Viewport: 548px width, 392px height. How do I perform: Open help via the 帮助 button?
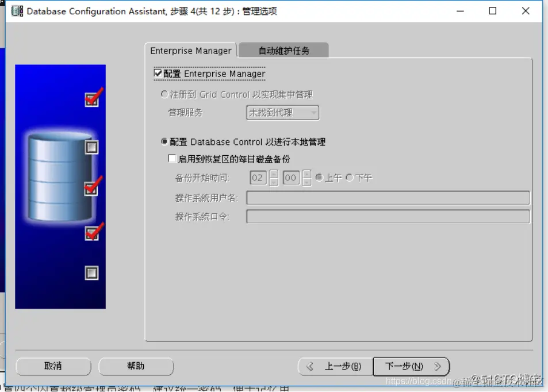tap(136, 366)
